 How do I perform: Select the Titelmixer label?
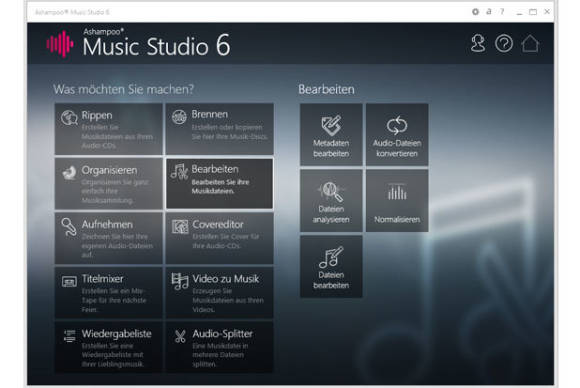102,279
